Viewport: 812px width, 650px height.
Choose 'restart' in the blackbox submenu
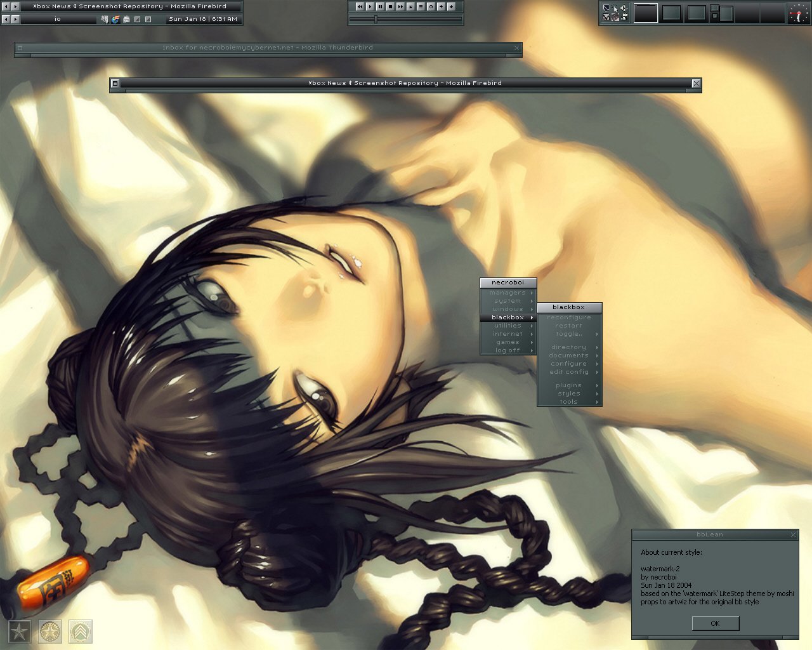pyautogui.click(x=569, y=326)
